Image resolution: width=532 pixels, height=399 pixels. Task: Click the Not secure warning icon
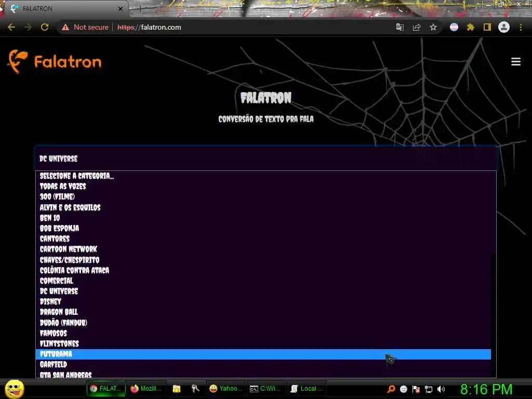click(65, 27)
